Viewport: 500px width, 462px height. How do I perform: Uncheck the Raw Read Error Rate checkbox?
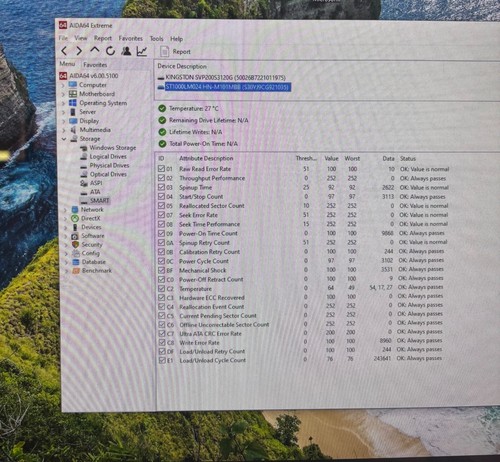(x=162, y=169)
